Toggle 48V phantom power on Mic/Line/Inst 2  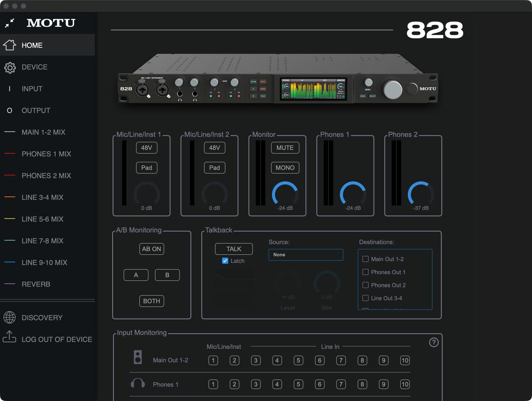(214, 148)
